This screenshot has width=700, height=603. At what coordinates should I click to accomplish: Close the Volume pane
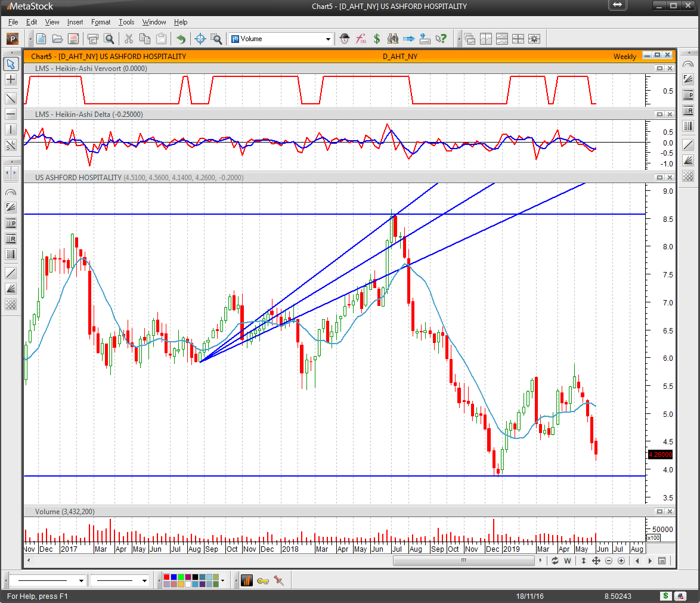point(670,511)
